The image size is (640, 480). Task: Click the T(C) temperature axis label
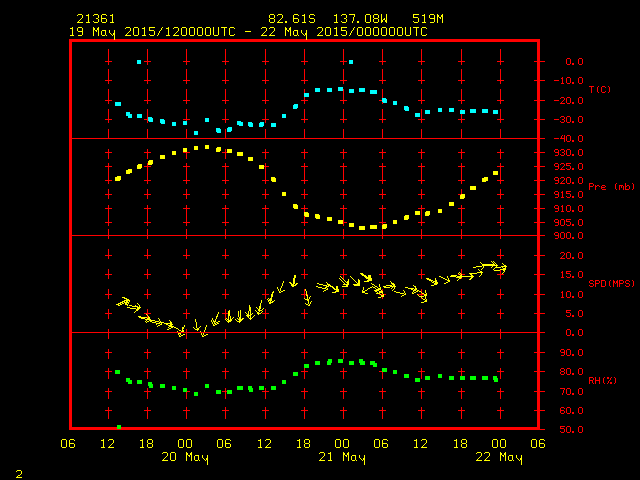[600, 90]
